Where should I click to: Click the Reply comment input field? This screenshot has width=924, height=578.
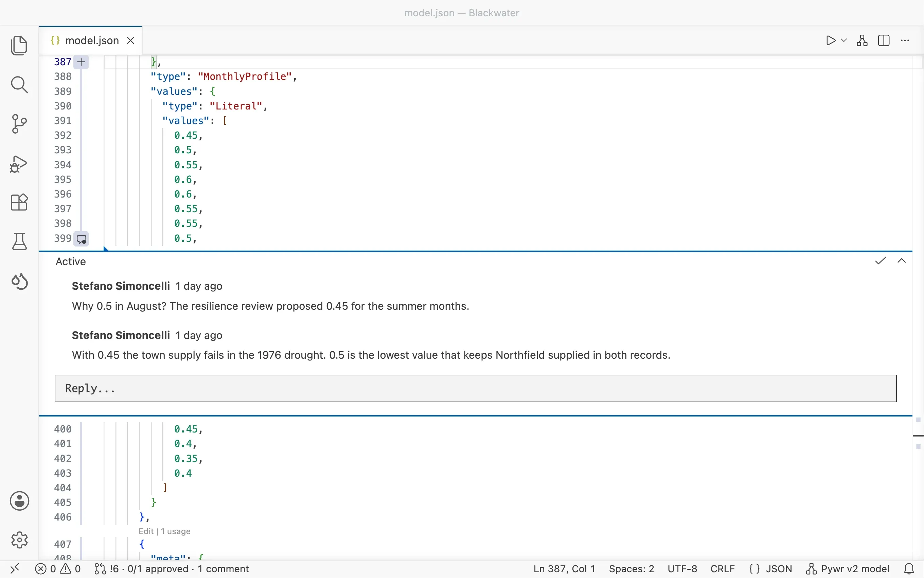click(475, 388)
